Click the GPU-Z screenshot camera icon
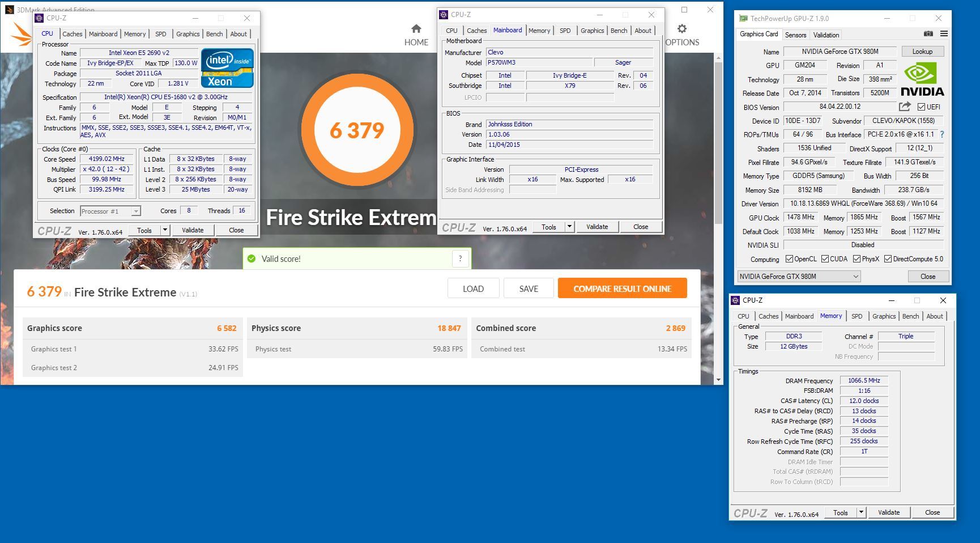This screenshot has height=543, width=980. (x=928, y=34)
